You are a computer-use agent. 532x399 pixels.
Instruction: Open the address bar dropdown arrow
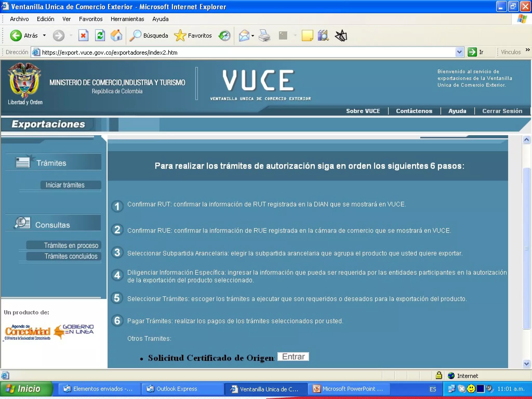459,52
